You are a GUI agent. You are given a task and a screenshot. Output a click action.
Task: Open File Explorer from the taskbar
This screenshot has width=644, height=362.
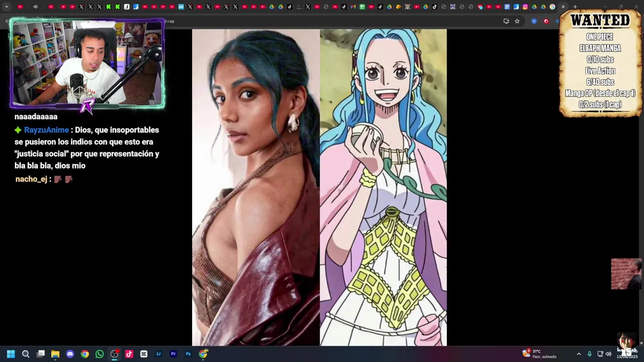point(55,354)
